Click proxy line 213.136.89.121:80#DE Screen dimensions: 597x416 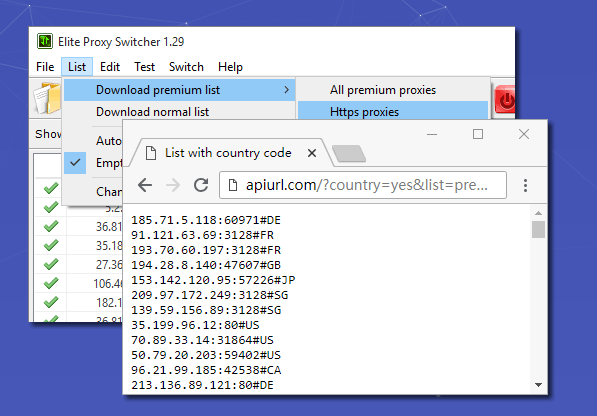coord(203,385)
